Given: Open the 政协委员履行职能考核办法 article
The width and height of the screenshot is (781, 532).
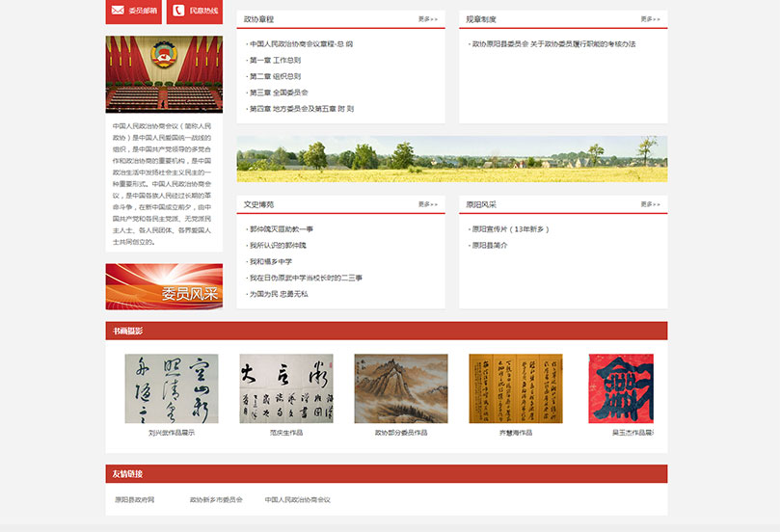Looking at the screenshot, I should 553,44.
